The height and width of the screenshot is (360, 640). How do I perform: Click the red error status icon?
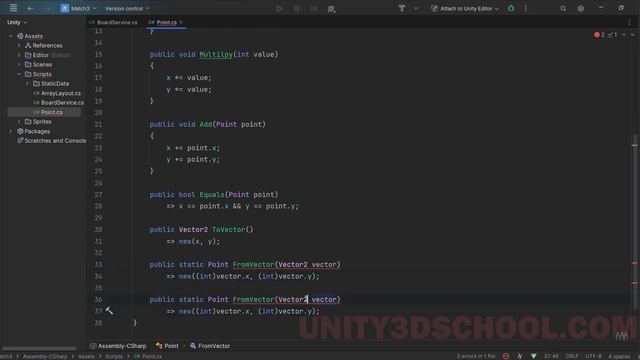(506, 356)
